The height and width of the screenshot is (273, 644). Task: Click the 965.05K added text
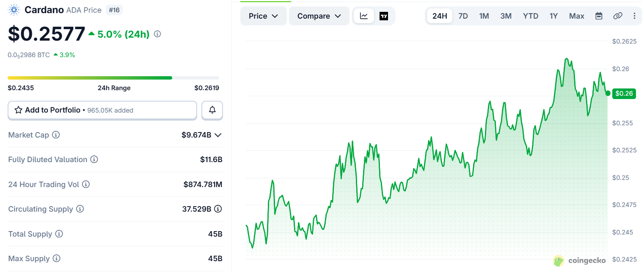point(110,110)
